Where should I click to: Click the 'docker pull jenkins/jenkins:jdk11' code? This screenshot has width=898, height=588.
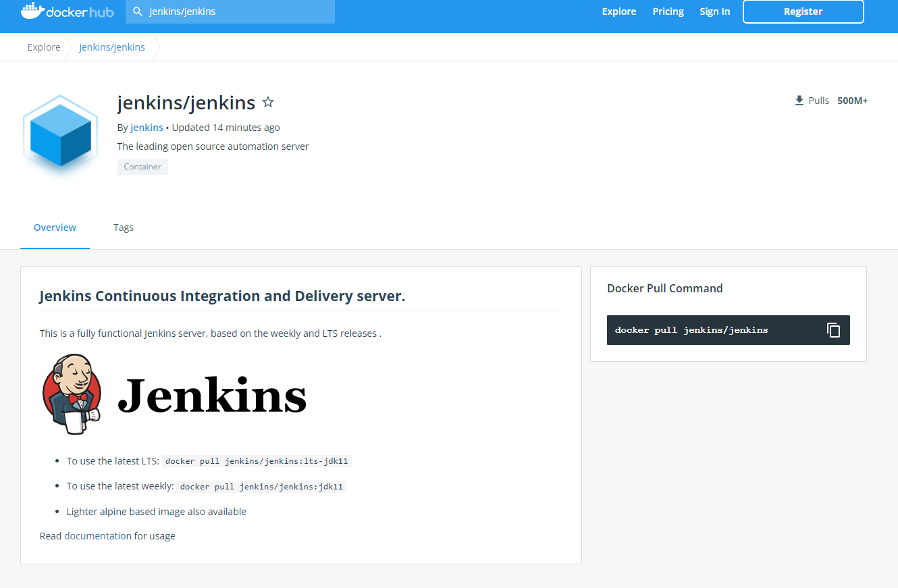point(262,486)
